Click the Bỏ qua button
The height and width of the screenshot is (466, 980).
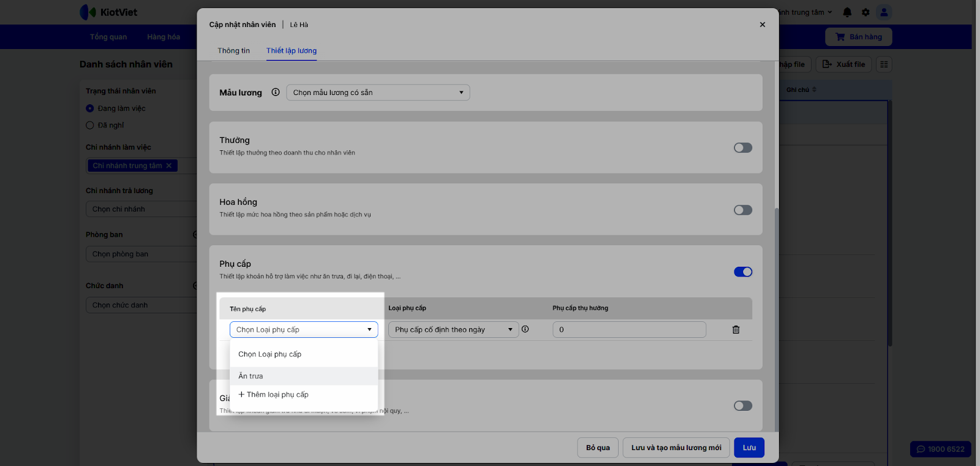(x=598, y=448)
